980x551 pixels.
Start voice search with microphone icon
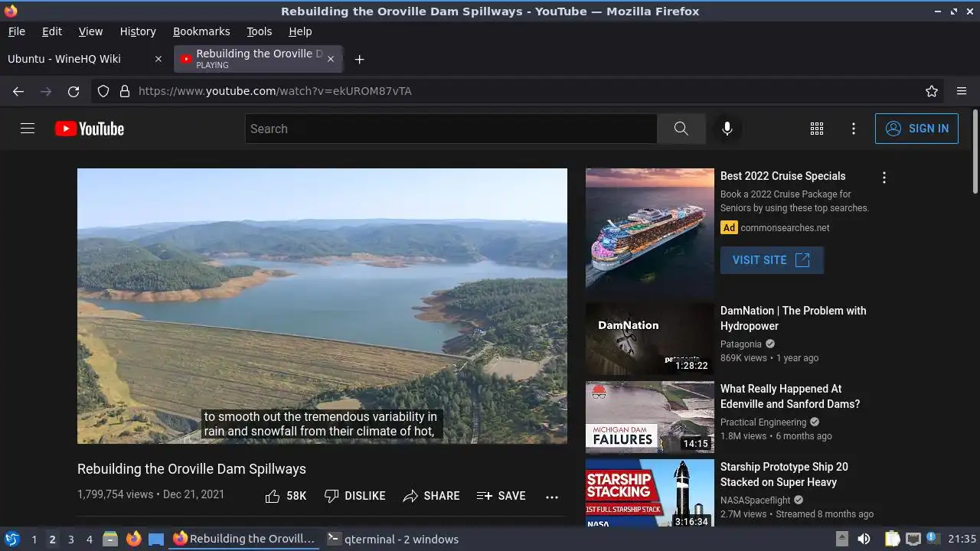pos(727,129)
